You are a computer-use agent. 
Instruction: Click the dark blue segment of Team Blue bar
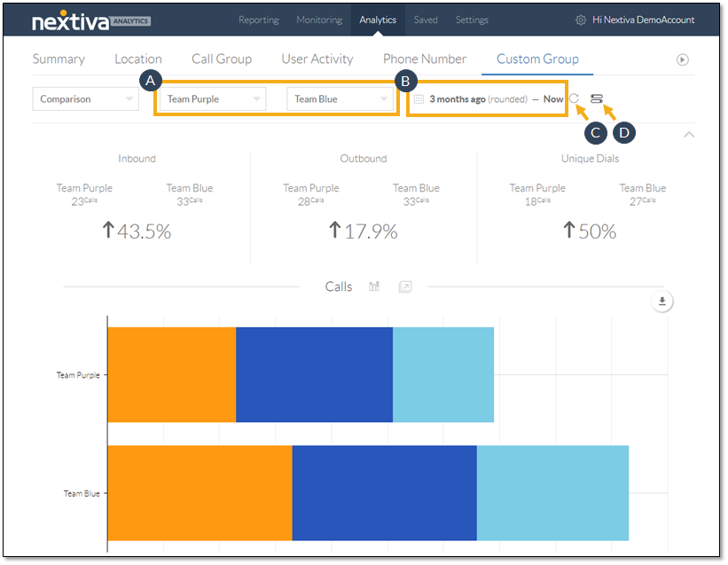click(385, 493)
